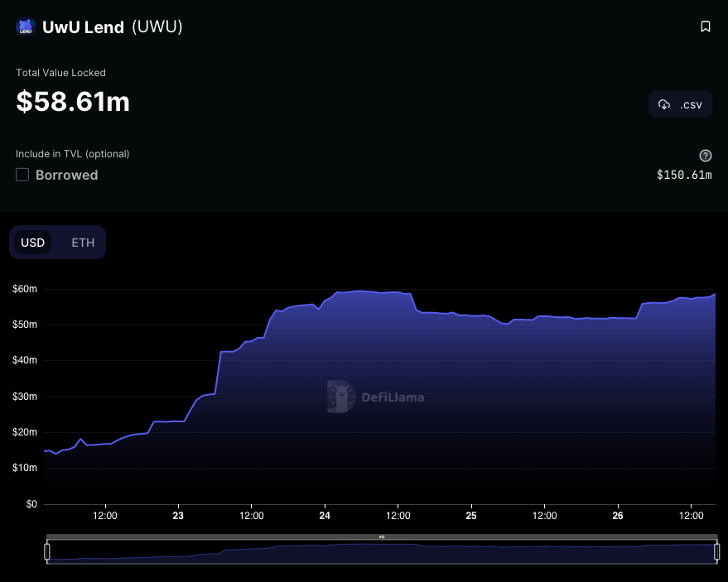
Task: Click the Borrowed label text
Action: (x=67, y=175)
